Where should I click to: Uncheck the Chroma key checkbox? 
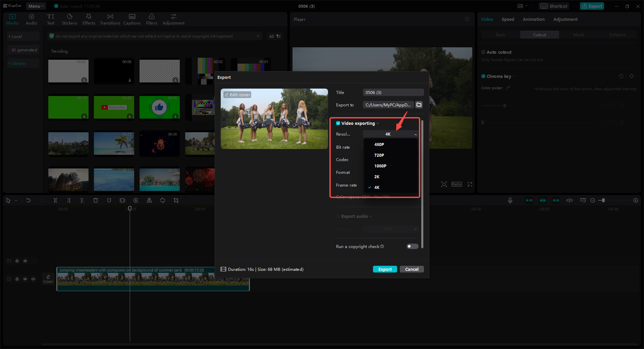(483, 76)
